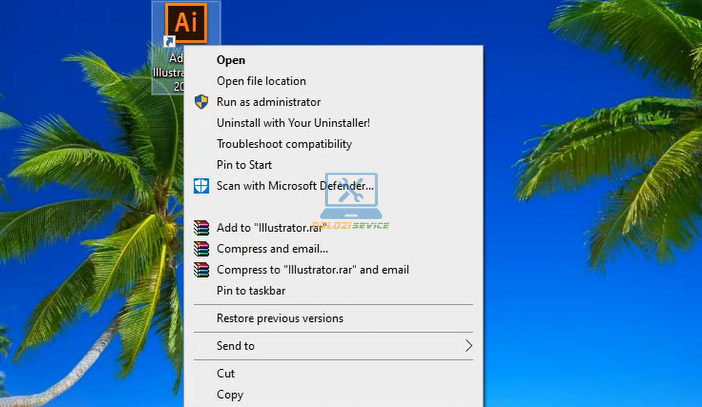702x407 pixels.
Task: Click the shortcut arrow overlay on Illustrator icon
Action: (x=170, y=42)
